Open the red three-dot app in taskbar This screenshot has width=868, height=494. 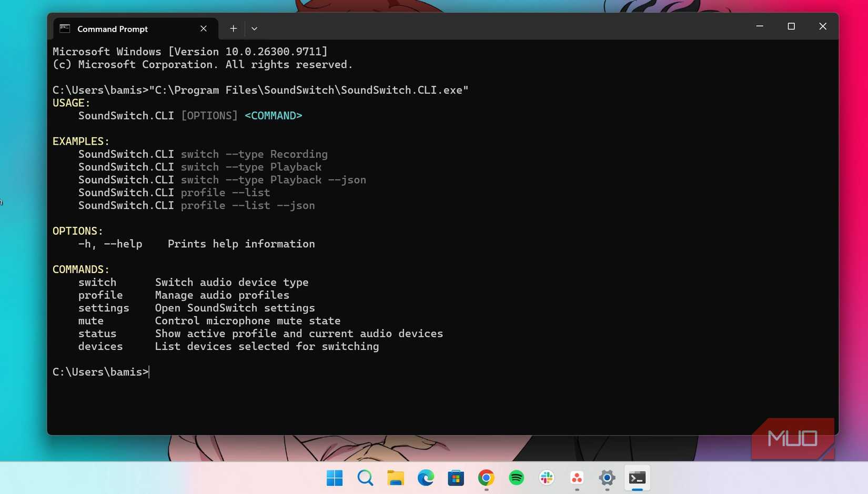click(577, 478)
